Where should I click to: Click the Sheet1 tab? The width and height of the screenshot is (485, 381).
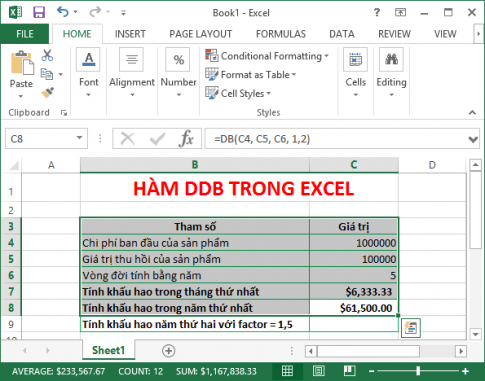(108, 350)
